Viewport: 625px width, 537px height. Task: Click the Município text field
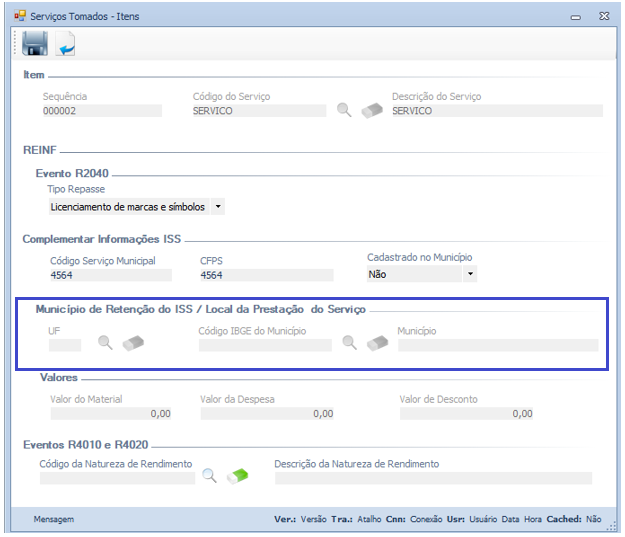pyautogui.click(x=498, y=345)
